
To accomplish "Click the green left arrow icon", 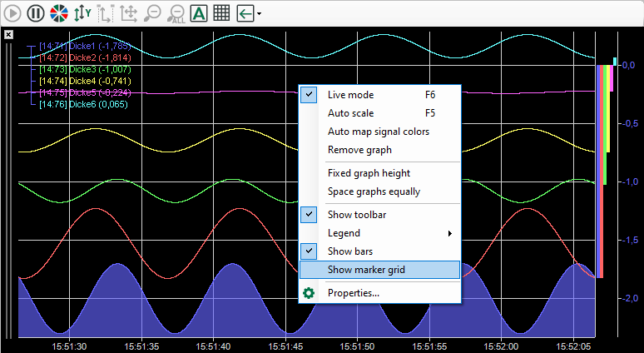I will [245, 13].
